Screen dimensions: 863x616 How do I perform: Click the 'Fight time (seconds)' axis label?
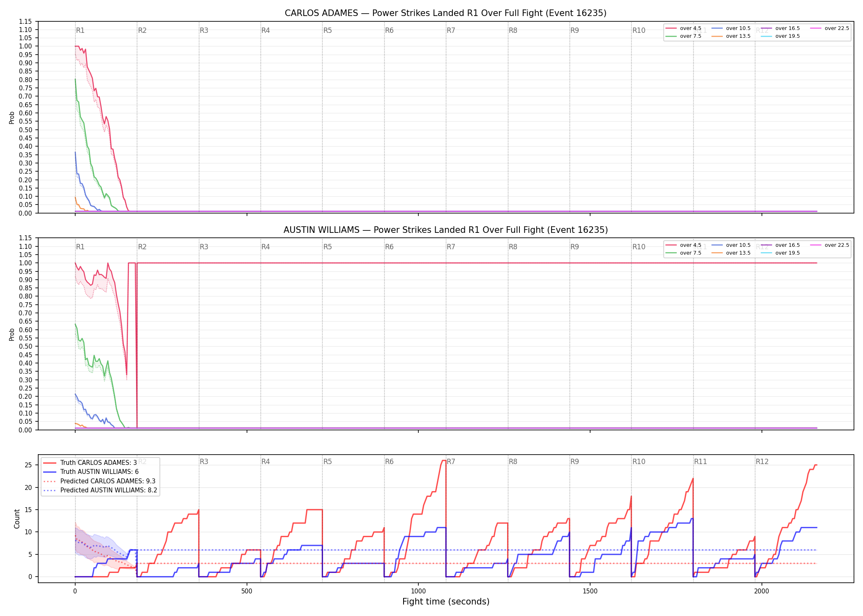[x=446, y=602]
